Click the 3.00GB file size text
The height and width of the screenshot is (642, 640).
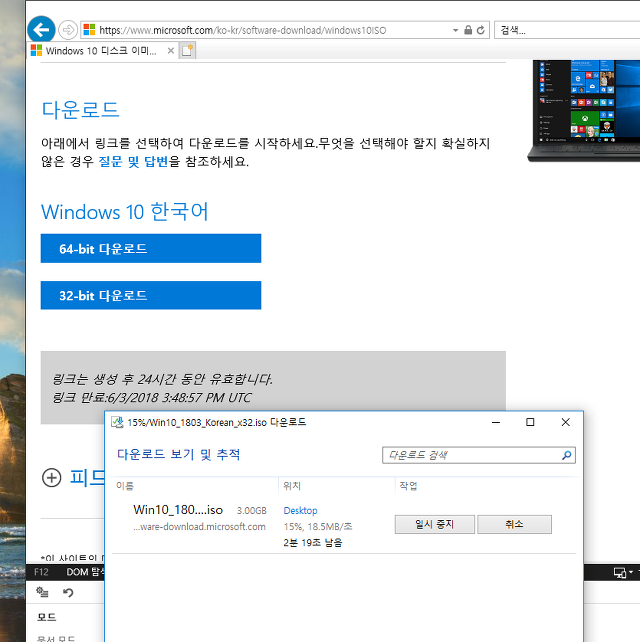tap(251, 511)
